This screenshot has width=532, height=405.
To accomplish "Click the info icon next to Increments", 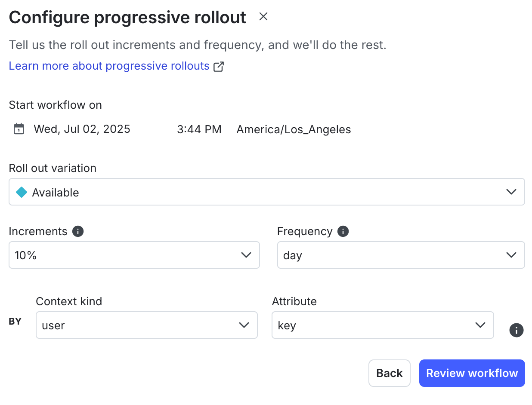I will pyautogui.click(x=78, y=231).
